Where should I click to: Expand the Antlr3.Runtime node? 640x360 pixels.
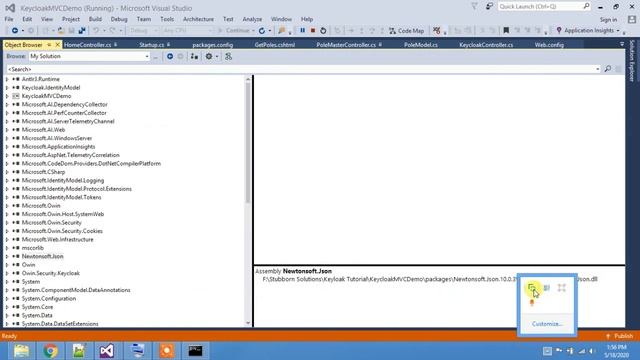click(7, 79)
